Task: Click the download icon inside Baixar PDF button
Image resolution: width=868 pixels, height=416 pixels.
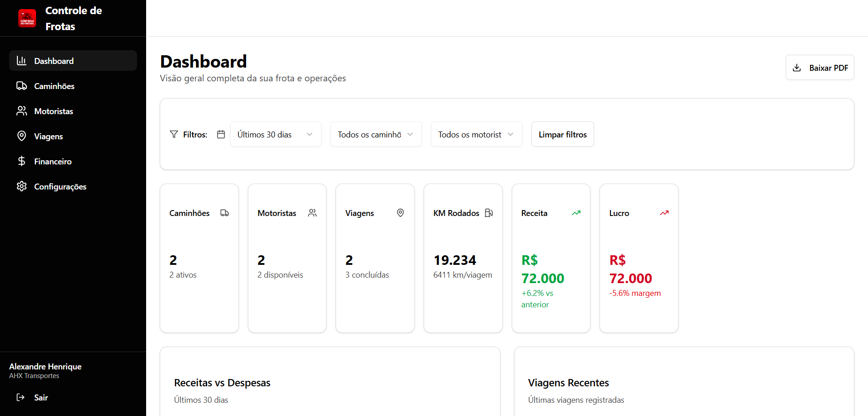Action: tap(797, 67)
